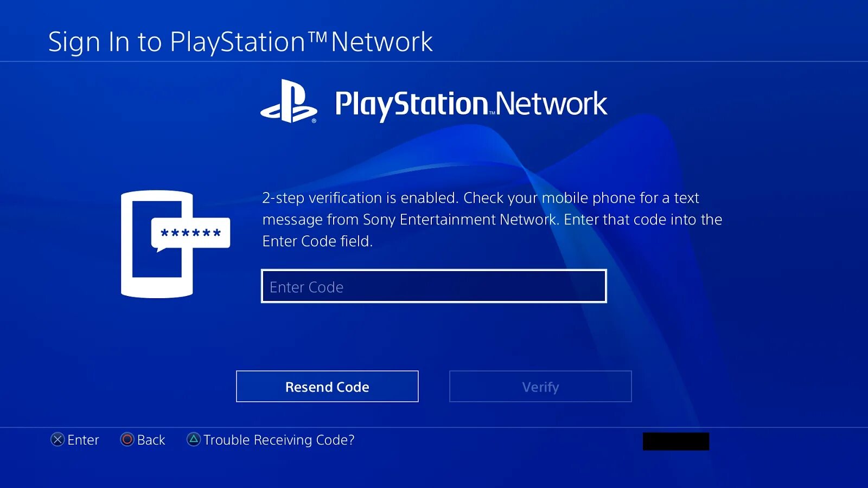Choose the Resend Code button
Viewport: 868px width, 488px height.
[x=327, y=387]
